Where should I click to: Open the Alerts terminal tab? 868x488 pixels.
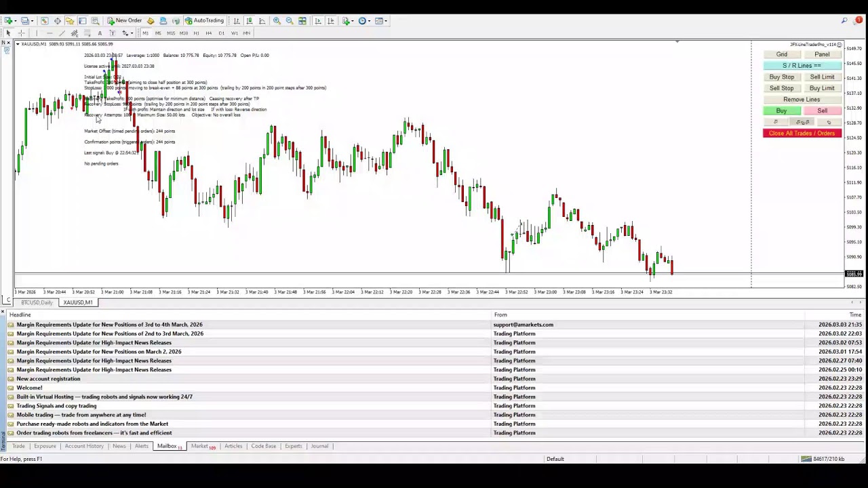coord(141,446)
